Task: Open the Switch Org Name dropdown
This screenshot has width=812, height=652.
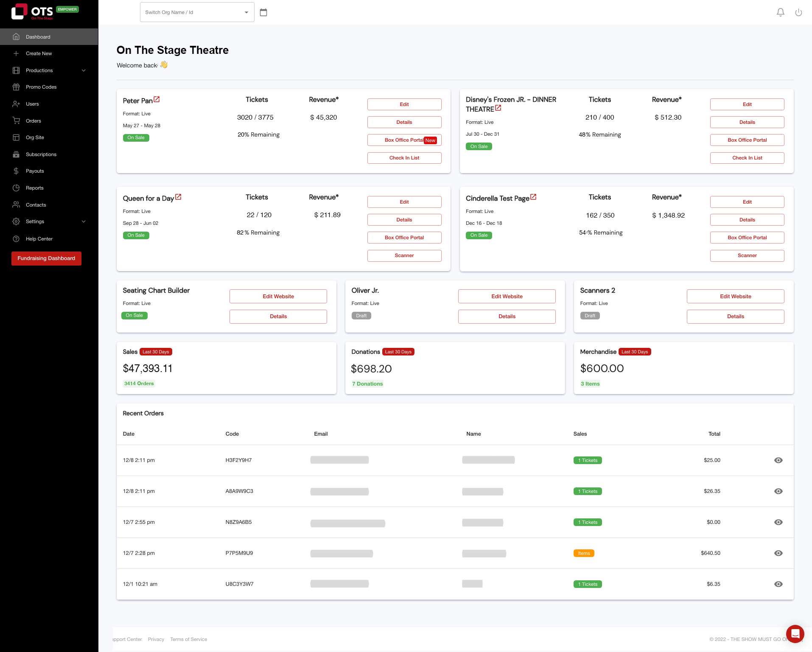Action: tap(246, 12)
